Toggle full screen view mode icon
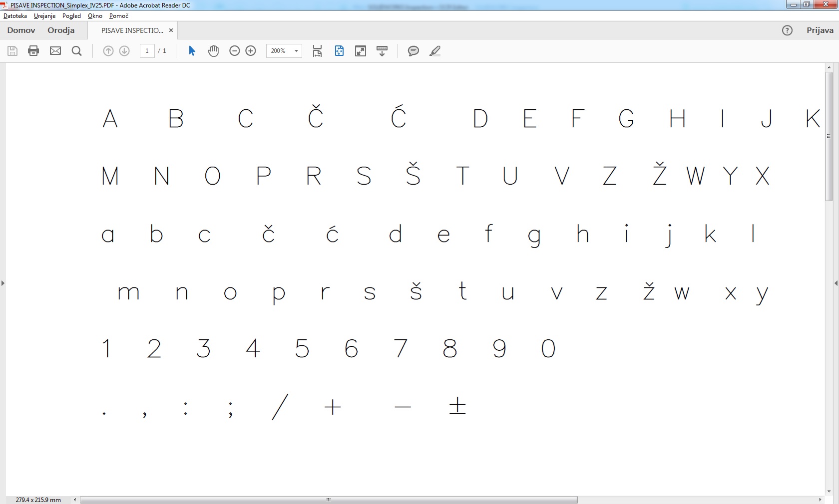 pyautogui.click(x=361, y=51)
